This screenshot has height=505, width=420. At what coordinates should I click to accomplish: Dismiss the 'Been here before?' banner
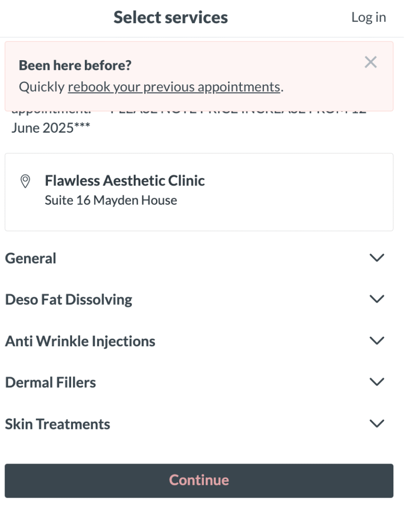(370, 62)
